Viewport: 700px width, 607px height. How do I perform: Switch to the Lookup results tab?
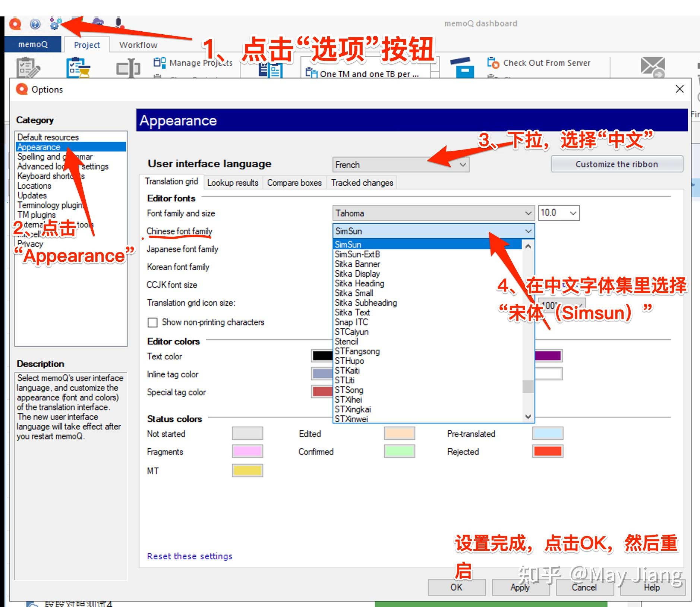[x=233, y=183]
